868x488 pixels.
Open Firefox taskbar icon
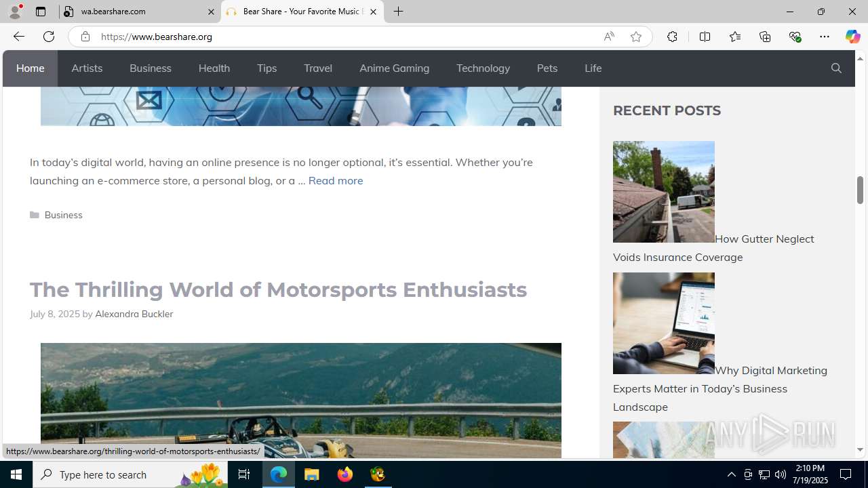[x=345, y=474]
